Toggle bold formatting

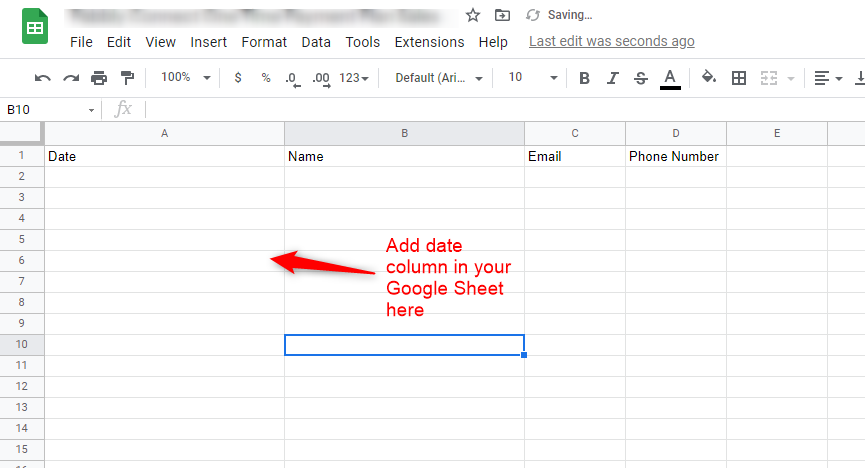click(584, 78)
